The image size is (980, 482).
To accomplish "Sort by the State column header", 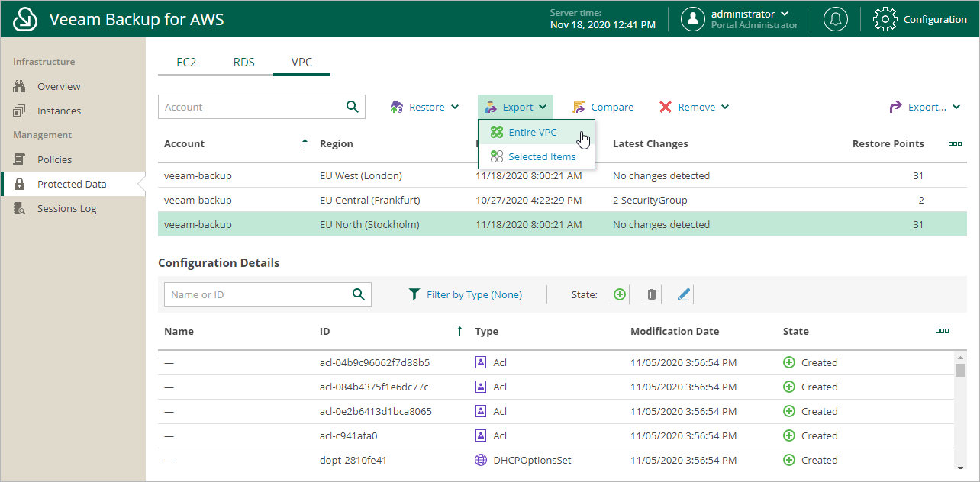I will (x=796, y=331).
